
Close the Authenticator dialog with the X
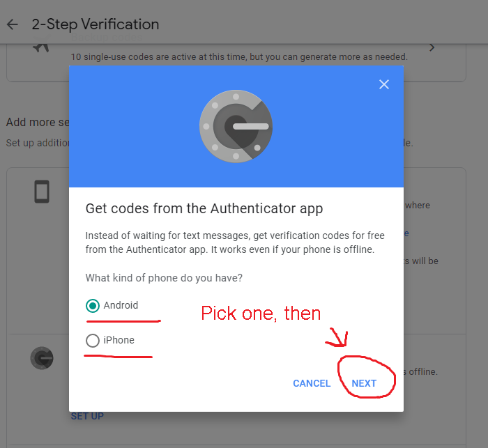pyautogui.click(x=383, y=84)
